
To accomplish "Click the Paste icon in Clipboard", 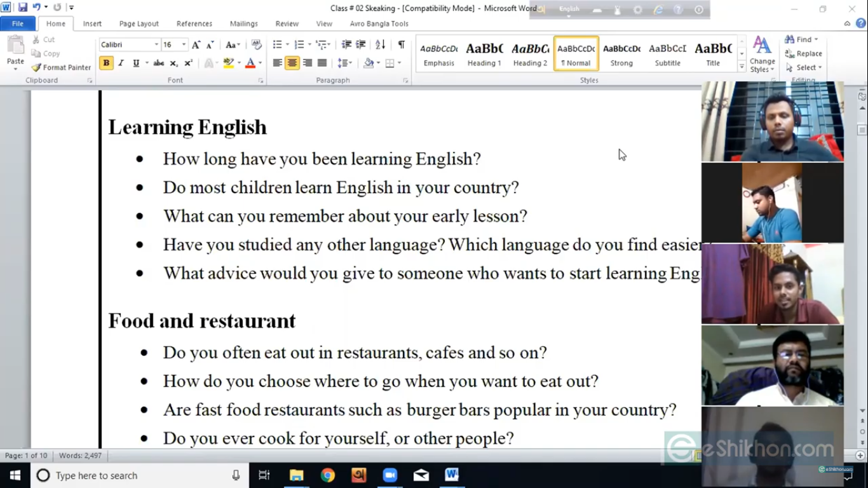I will pyautogui.click(x=15, y=51).
